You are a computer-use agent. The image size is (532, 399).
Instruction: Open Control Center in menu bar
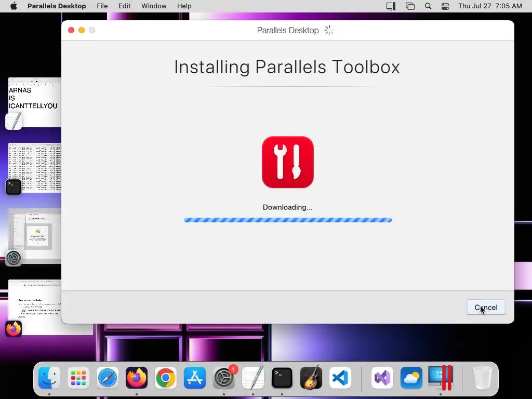tap(445, 6)
